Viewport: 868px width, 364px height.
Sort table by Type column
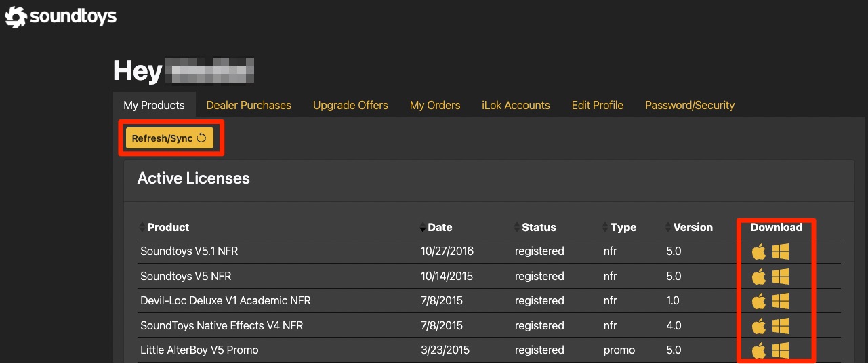(619, 227)
